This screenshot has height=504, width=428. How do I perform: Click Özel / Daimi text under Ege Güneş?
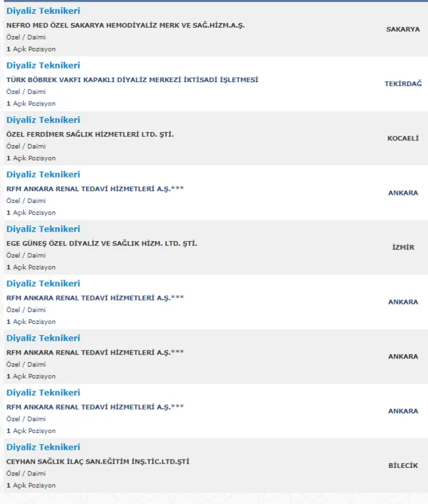[x=26, y=256]
